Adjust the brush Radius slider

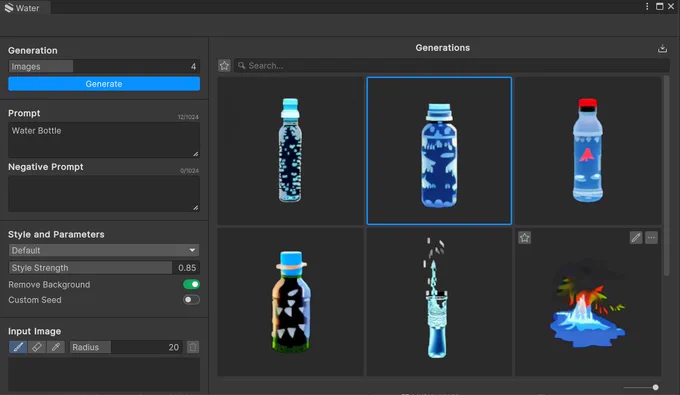tap(125, 347)
